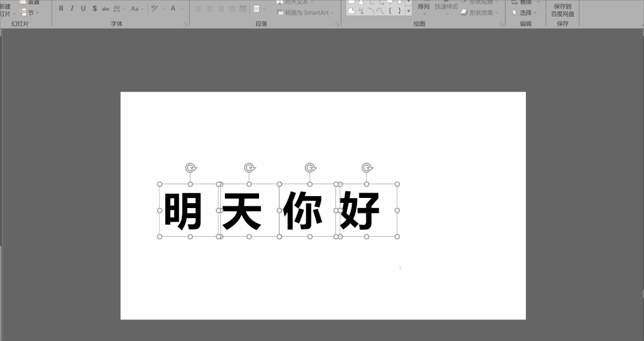This screenshot has width=644, height=341.
Task: Click 保存到百度网盘 button
Action: click(x=563, y=10)
